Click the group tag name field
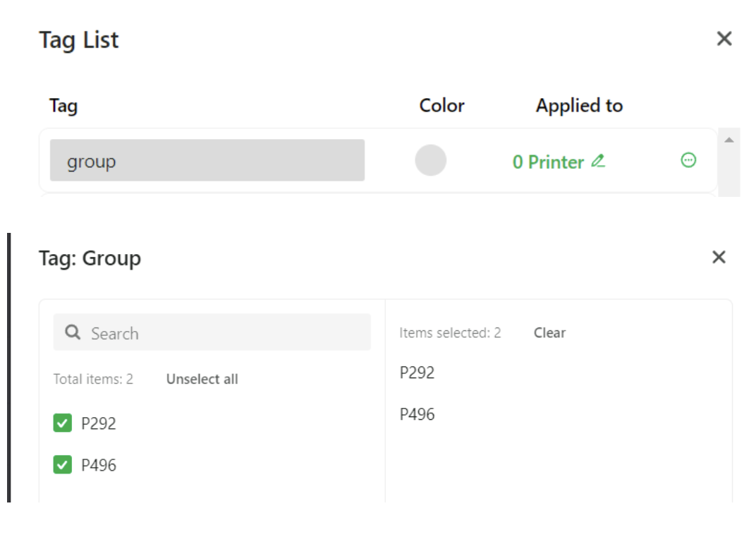 [207, 161]
